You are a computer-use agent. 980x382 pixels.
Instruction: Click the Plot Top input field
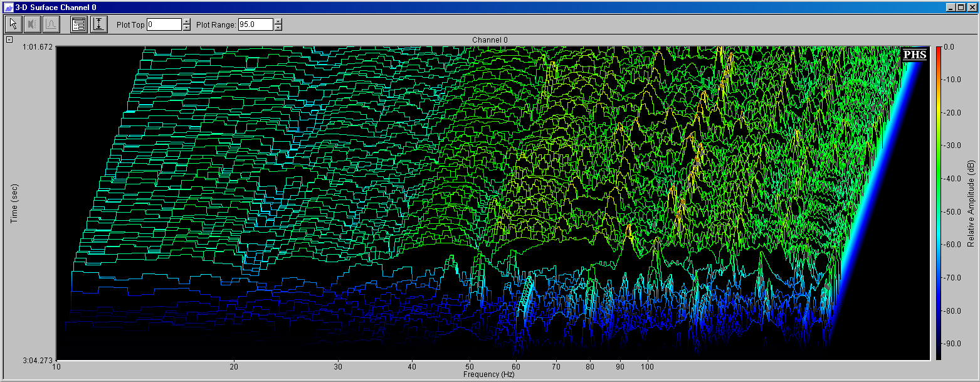coord(164,24)
